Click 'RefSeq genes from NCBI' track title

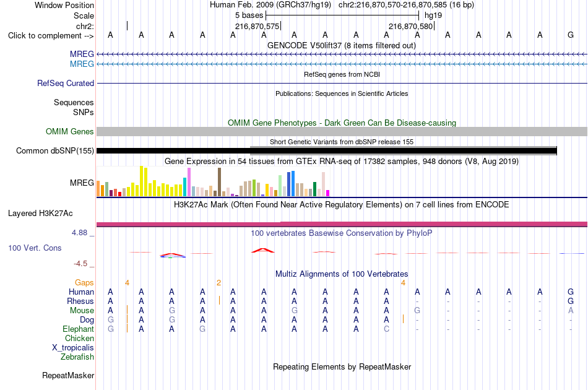click(342, 74)
